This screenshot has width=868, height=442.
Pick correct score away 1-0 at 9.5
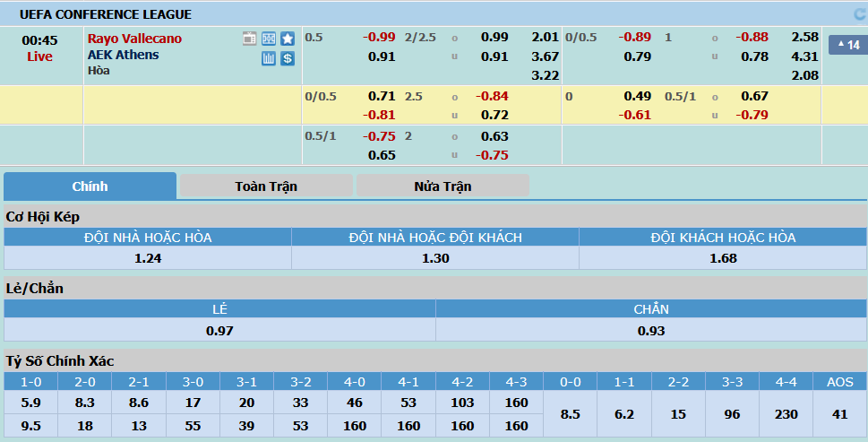tap(30, 426)
